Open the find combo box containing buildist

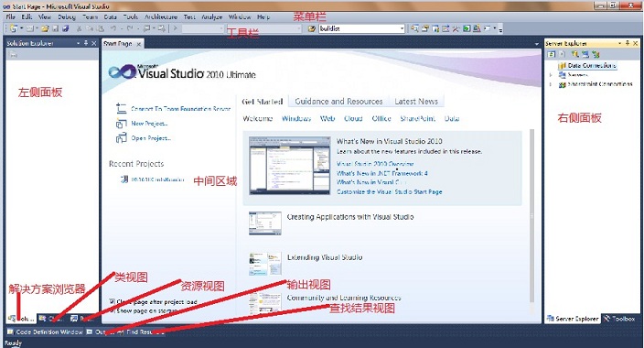pos(402,28)
